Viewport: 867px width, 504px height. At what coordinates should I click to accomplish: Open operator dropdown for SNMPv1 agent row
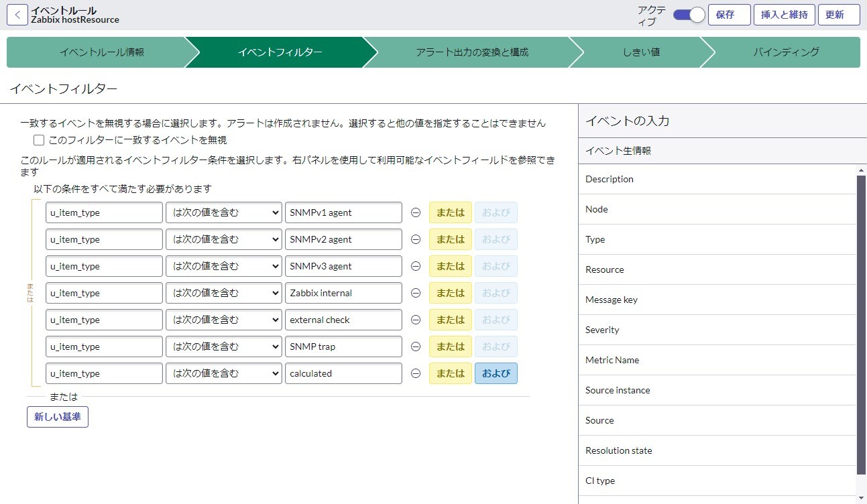[x=224, y=212]
